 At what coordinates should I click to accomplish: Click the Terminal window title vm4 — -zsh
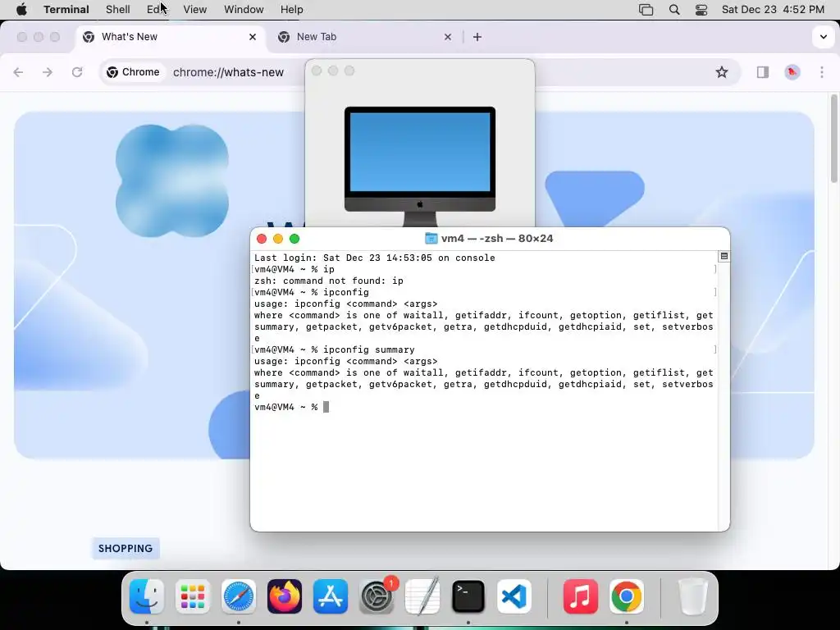pos(496,239)
